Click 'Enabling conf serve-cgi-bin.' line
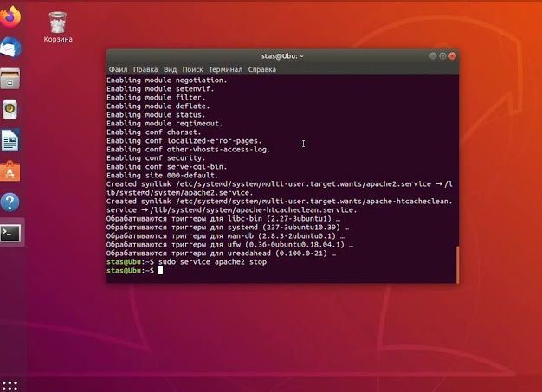542x392 pixels. (x=166, y=166)
